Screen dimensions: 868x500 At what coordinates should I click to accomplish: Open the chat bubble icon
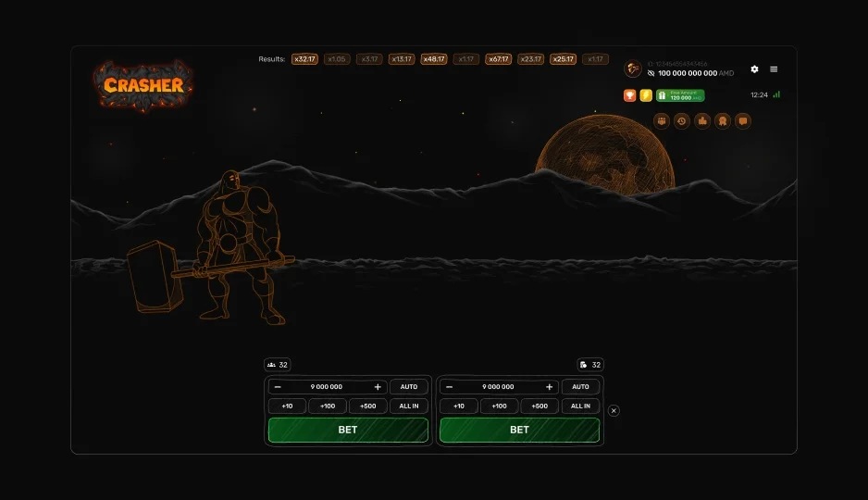(x=742, y=120)
